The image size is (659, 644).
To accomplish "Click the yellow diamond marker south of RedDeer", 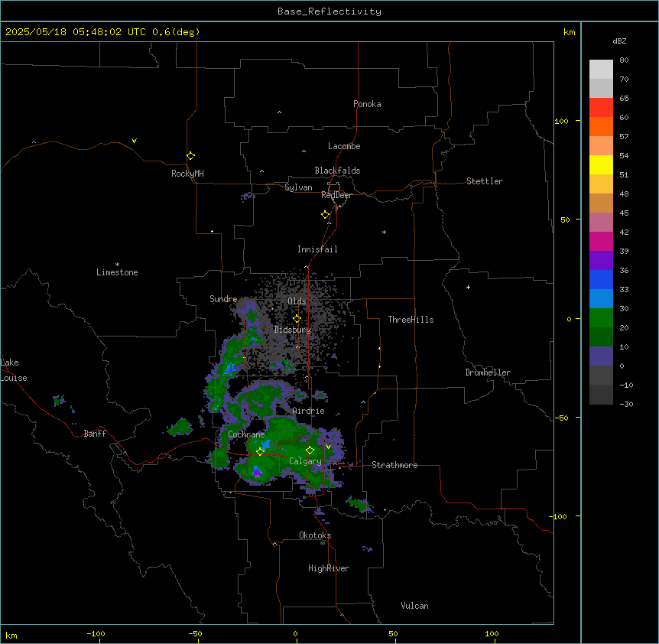I will tap(325, 215).
